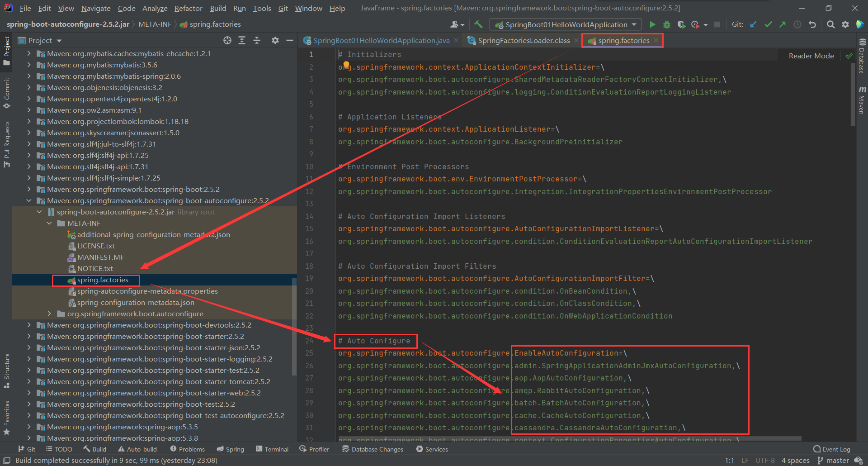Expand all in Project panel

point(242,40)
